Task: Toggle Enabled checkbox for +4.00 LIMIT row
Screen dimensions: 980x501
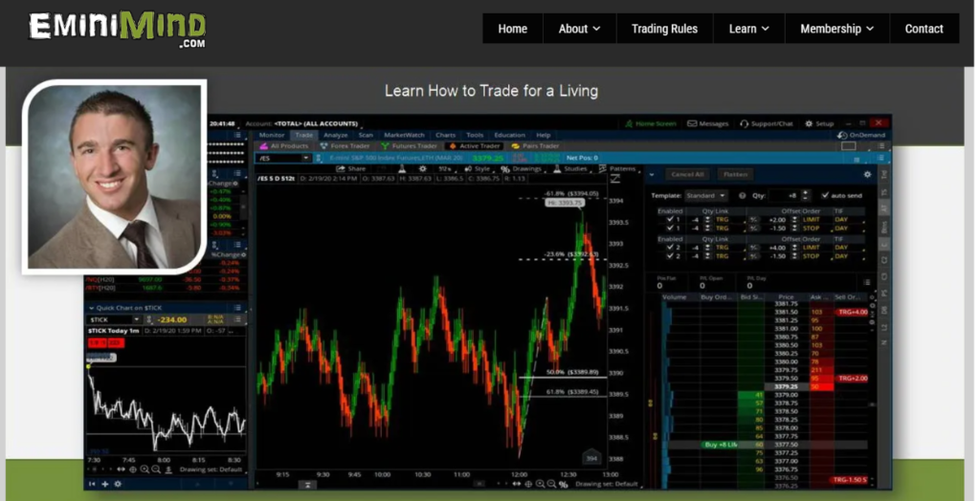Action: coord(669,248)
